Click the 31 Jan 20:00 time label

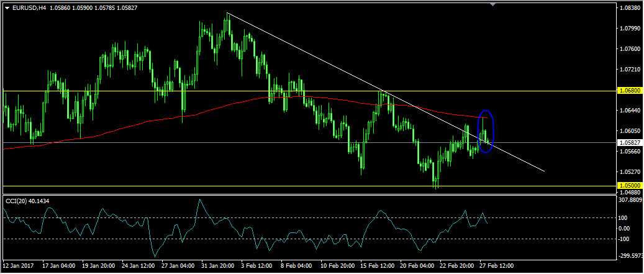tap(217, 265)
